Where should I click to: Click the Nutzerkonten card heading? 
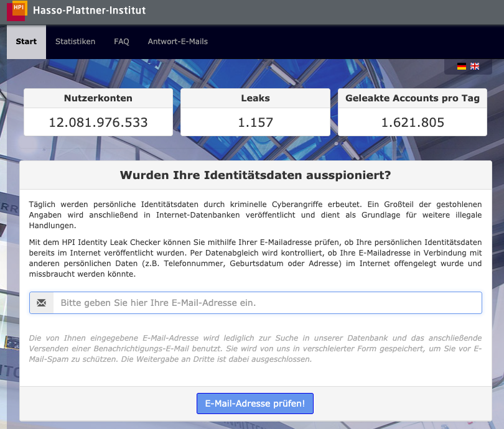click(98, 98)
